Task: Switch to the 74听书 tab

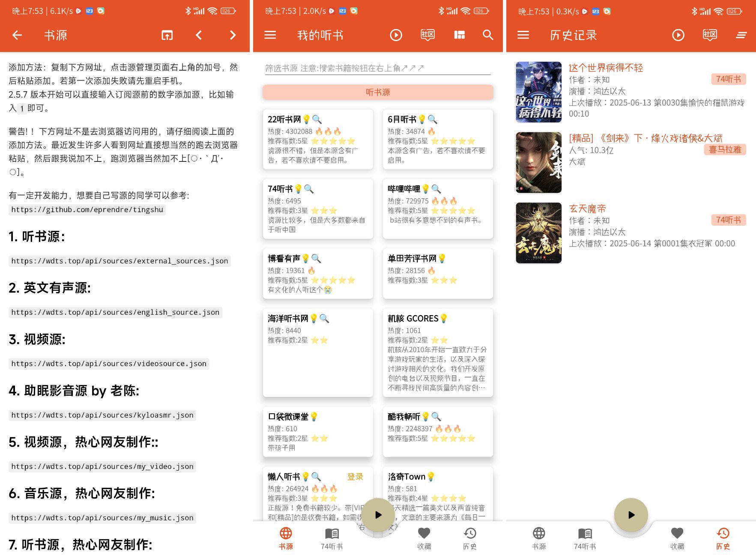Action: click(332, 538)
